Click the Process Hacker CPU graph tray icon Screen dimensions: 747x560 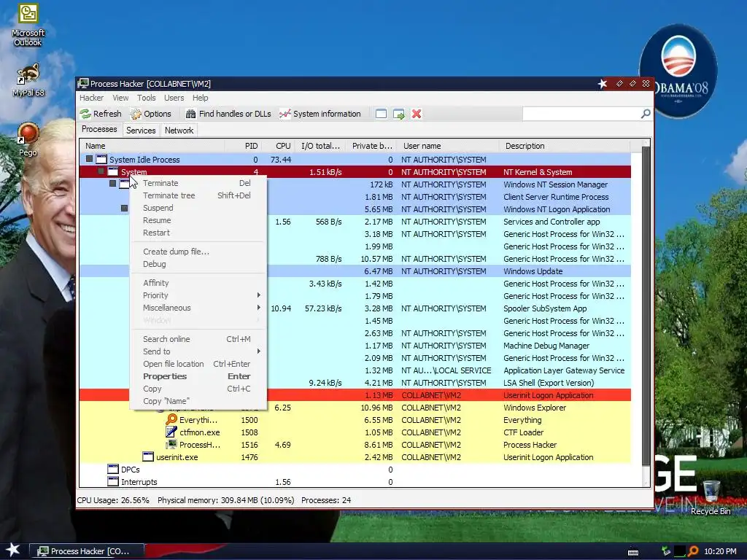click(x=679, y=551)
